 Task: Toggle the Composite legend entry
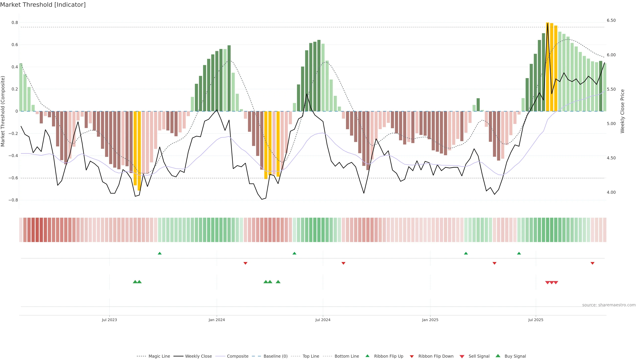237,356
